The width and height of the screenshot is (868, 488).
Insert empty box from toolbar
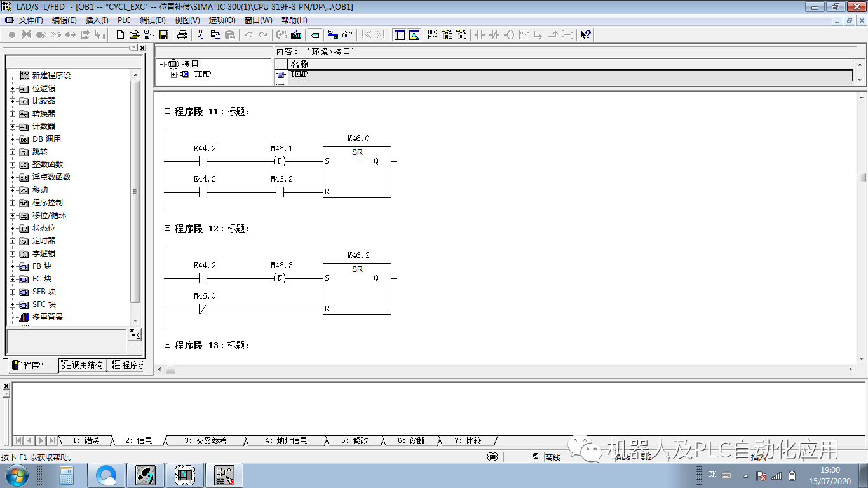[524, 35]
